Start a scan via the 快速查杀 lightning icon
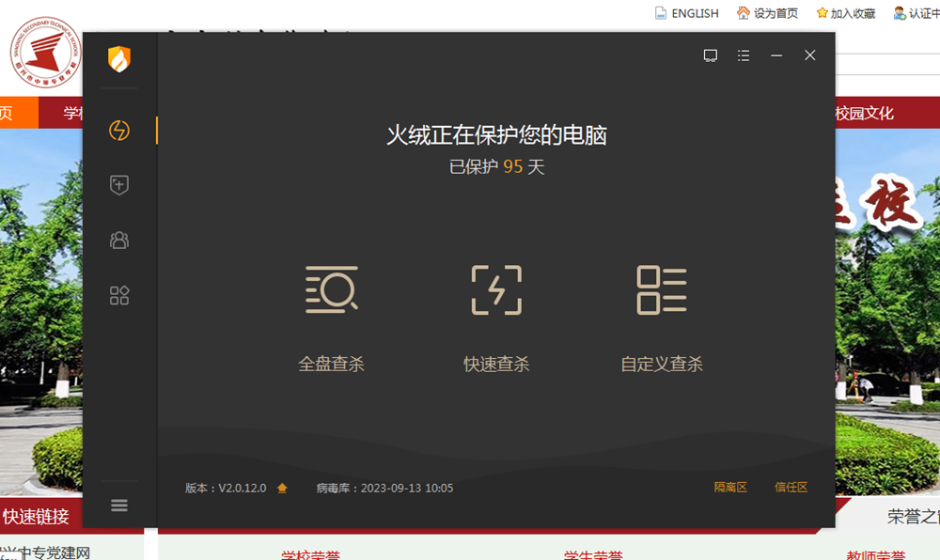The height and width of the screenshot is (560, 940). [x=496, y=291]
